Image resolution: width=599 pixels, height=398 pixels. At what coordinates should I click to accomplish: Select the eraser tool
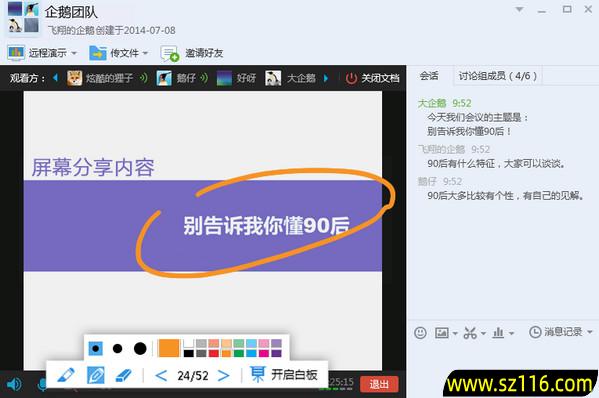pos(124,375)
